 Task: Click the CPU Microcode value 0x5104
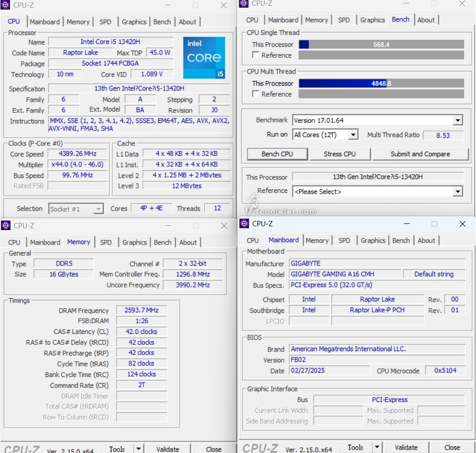pos(445,371)
